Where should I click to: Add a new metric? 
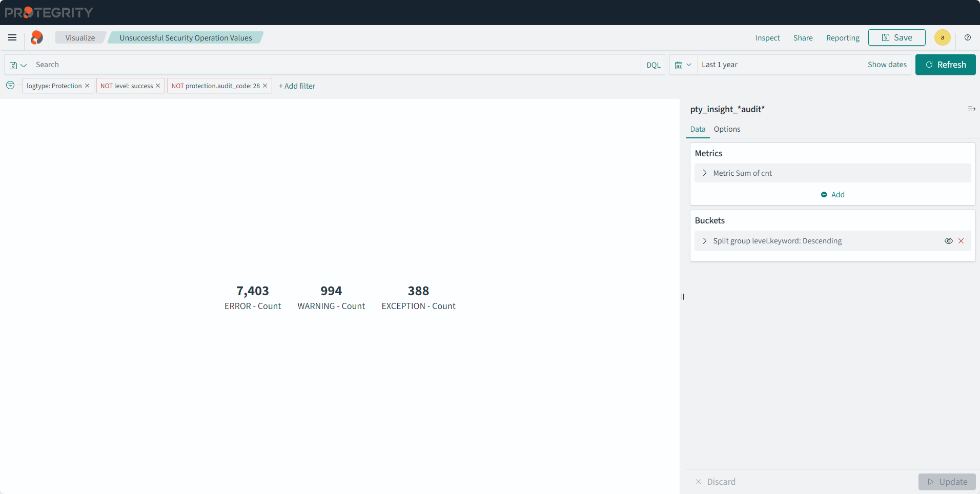tap(832, 195)
